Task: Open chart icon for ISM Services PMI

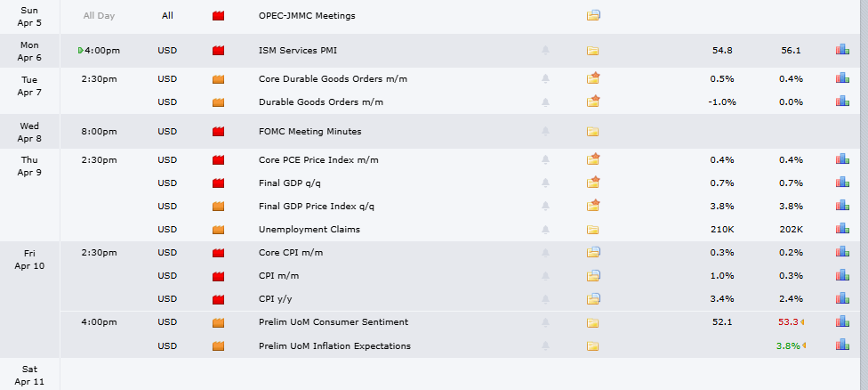Action: coord(841,51)
